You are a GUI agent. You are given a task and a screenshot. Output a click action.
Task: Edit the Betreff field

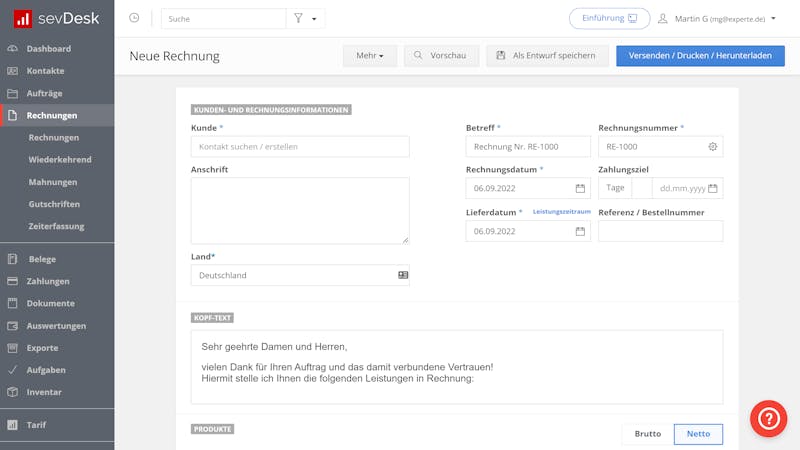tap(528, 146)
